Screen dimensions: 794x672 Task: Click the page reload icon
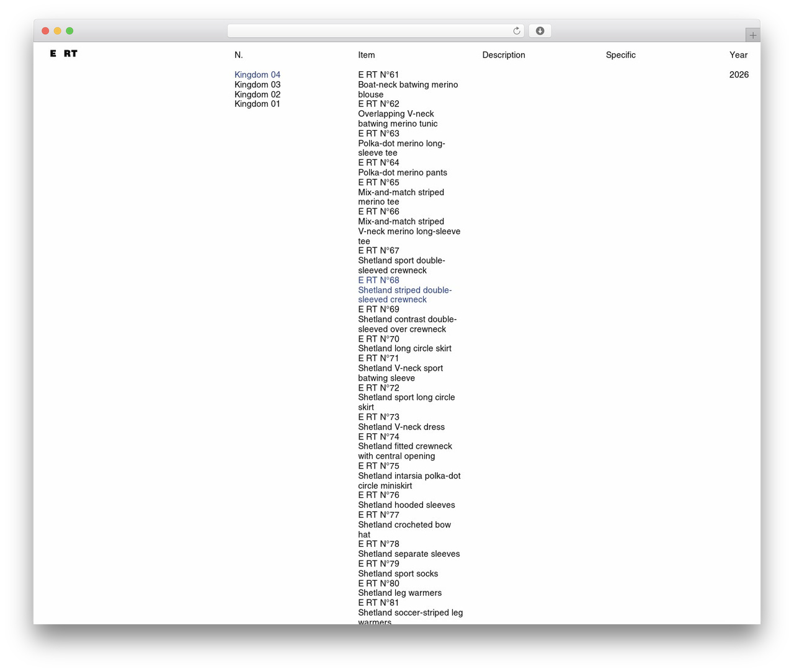pos(517,31)
